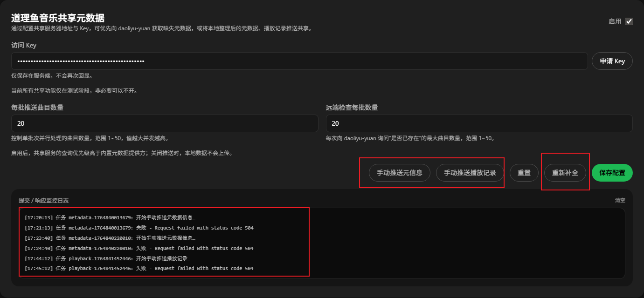Click the 访问 Key password field
Image resolution: width=644 pixels, height=298 pixels.
pos(299,61)
